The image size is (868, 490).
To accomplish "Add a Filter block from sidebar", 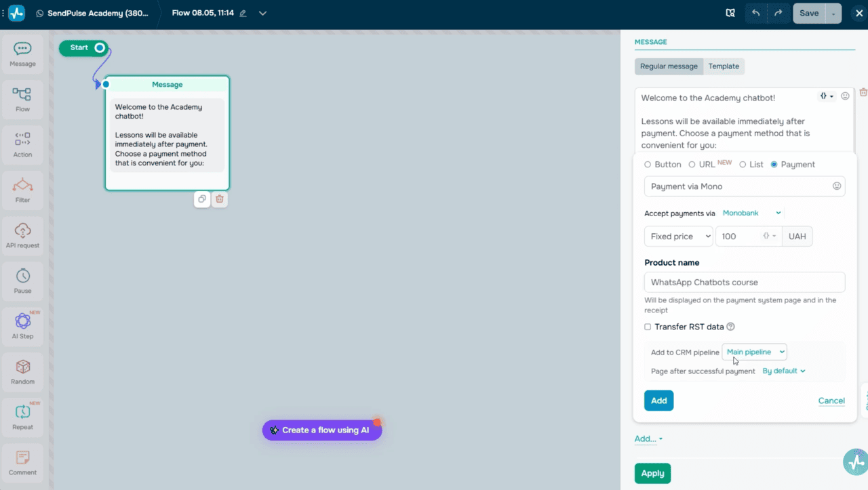I will [22, 191].
